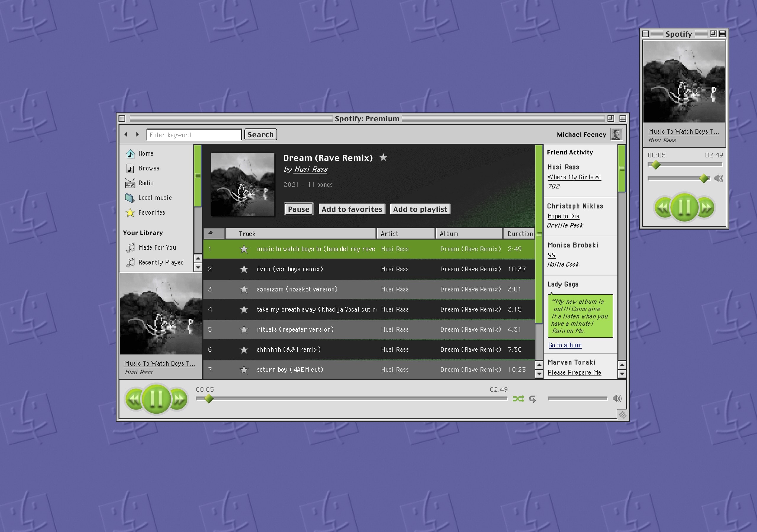
Task: Click Michael Feeney's profile avatar
Action: pyautogui.click(x=616, y=134)
